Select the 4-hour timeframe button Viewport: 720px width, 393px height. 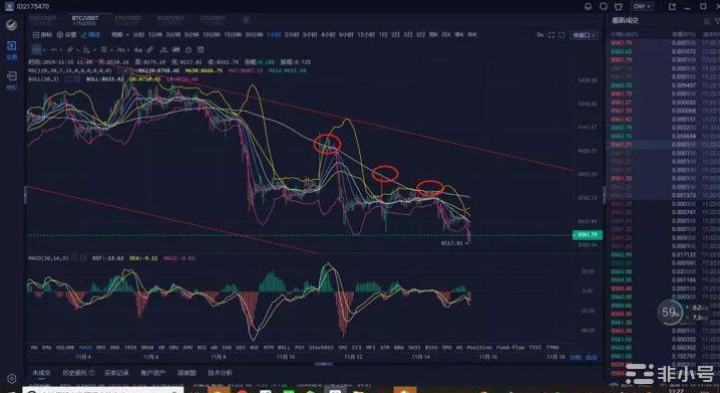[x=328, y=34]
